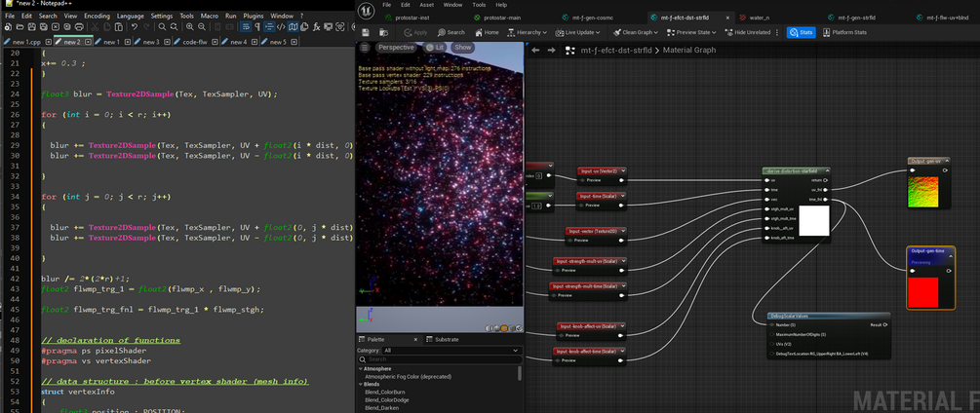Viewport: 980px width, 413px height.
Task: Click the Browse to asset icon in Unreal toolbar
Action: tap(384, 32)
